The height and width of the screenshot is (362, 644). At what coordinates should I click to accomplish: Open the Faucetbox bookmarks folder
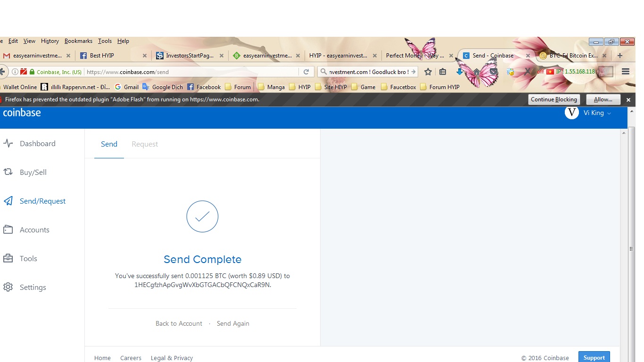[398, 87]
